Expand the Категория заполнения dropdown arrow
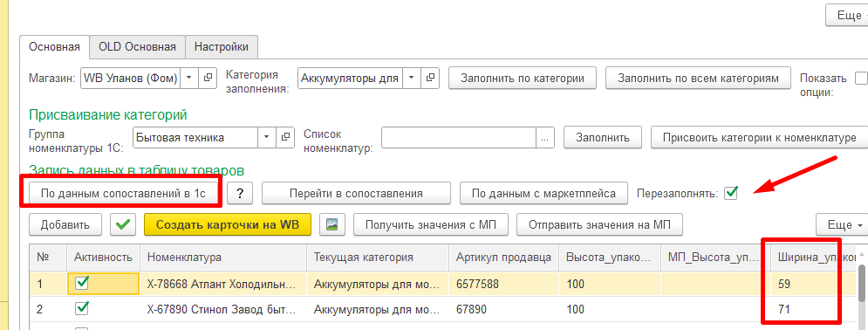This screenshot has height=330, width=868. click(x=411, y=79)
